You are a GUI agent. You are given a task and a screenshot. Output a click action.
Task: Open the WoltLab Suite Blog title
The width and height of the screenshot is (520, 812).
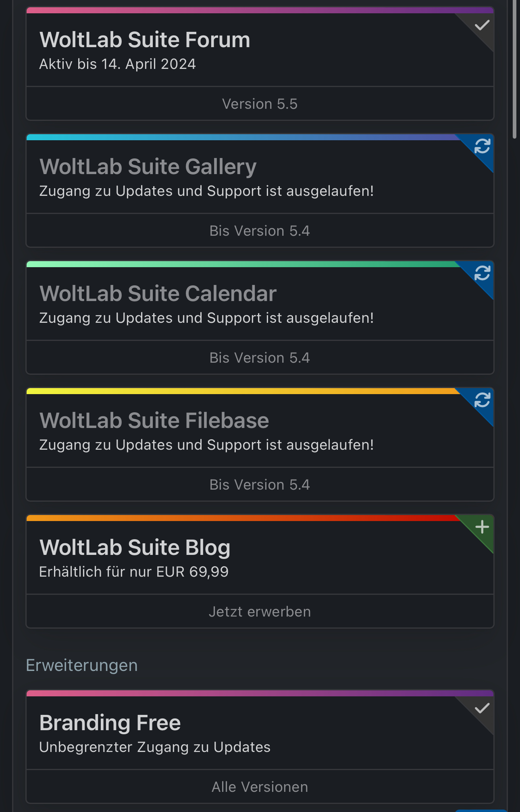click(x=135, y=548)
